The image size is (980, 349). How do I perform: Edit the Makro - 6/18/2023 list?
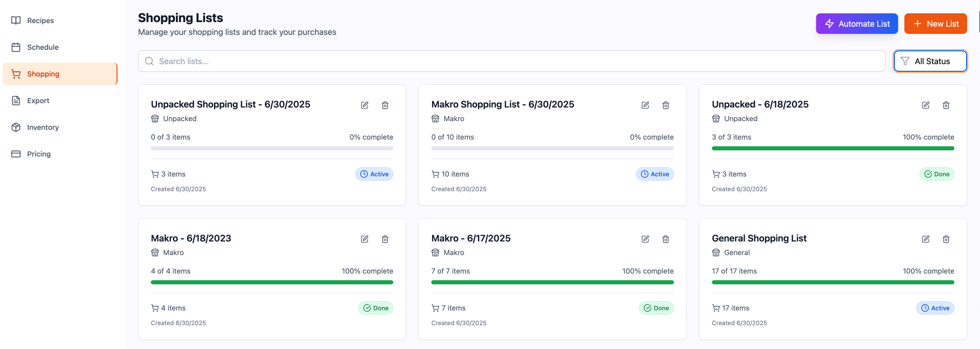coord(365,239)
